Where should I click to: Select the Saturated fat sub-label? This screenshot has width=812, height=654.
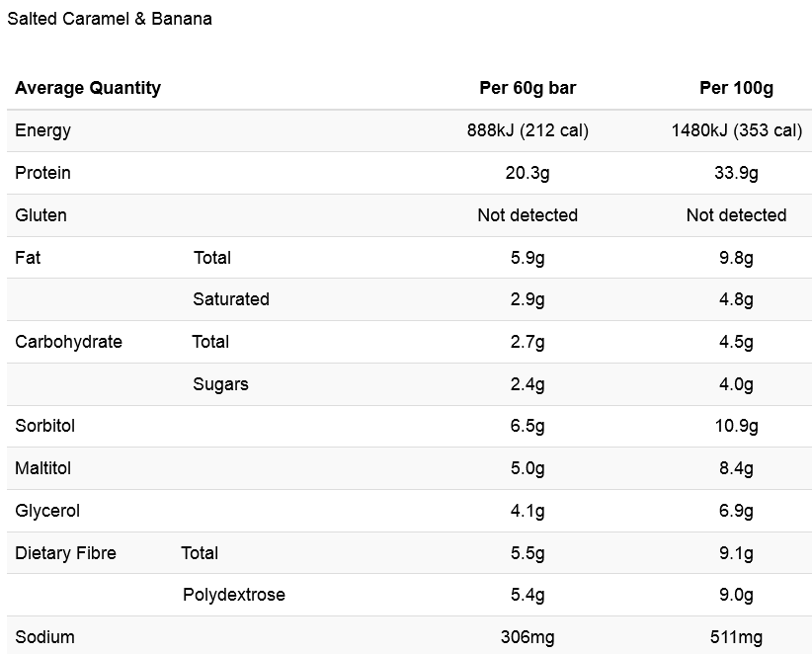[x=231, y=299]
